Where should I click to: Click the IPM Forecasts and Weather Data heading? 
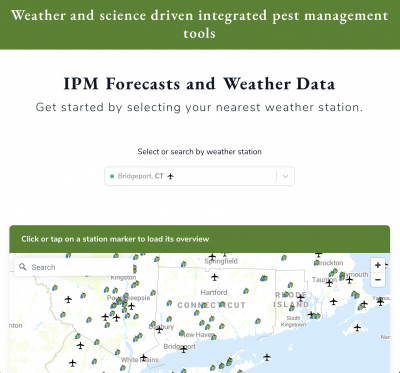[199, 83]
